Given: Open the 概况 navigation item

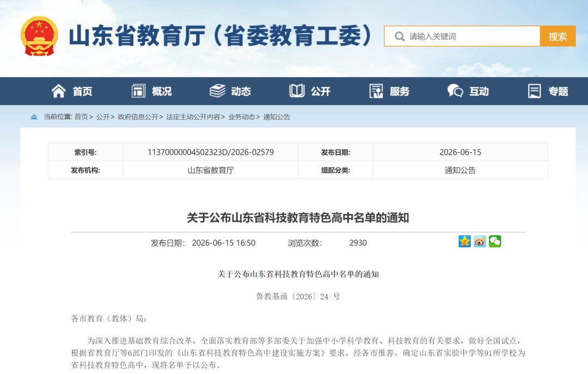Looking at the screenshot, I should click(162, 91).
